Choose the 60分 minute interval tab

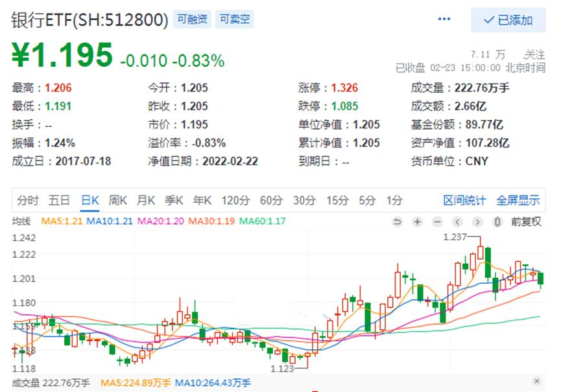(271, 200)
